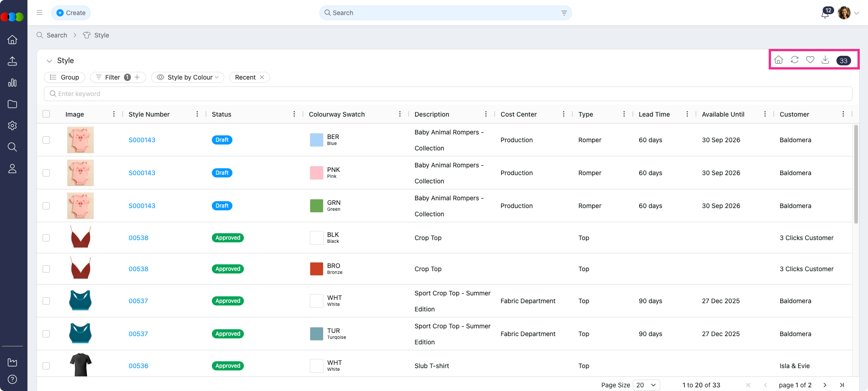Click the home view icon in Style toolbar
Image resolution: width=868 pixels, height=391 pixels.
tap(779, 60)
